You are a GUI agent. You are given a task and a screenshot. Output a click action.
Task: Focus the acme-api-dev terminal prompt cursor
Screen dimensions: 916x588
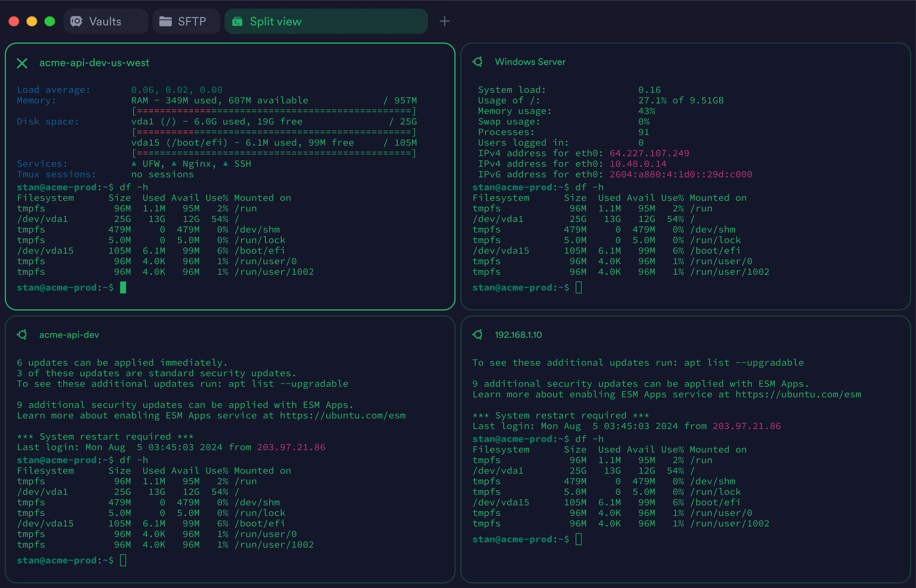[123, 560]
